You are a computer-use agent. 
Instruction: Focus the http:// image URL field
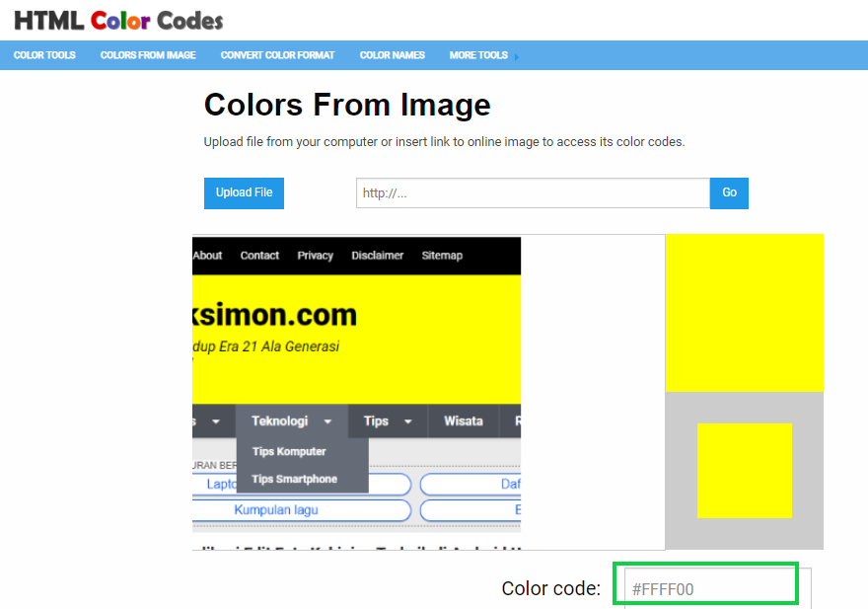533,192
